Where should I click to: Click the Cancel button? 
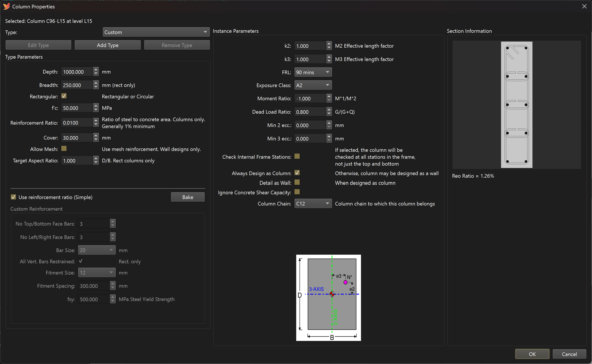point(569,354)
